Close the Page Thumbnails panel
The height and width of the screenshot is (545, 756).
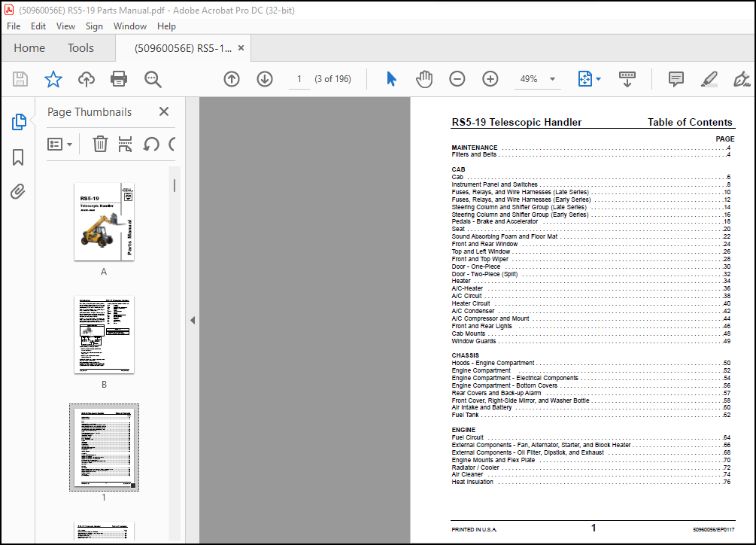pyautogui.click(x=164, y=111)
